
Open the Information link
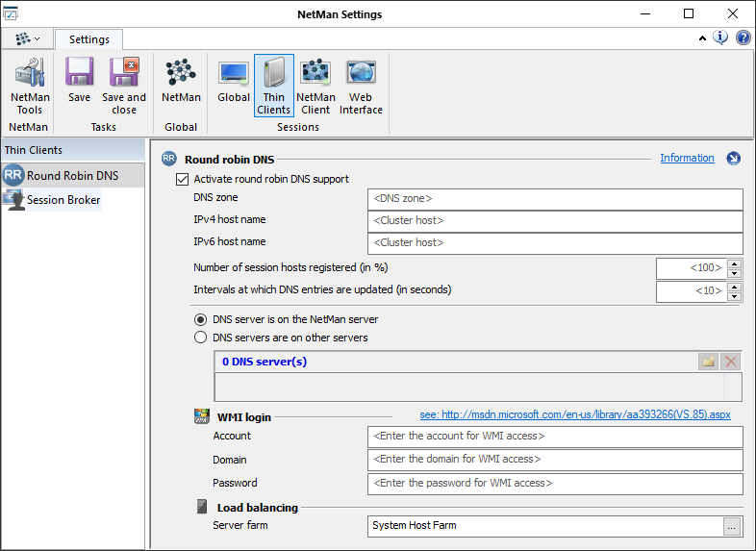pos(687,158)
